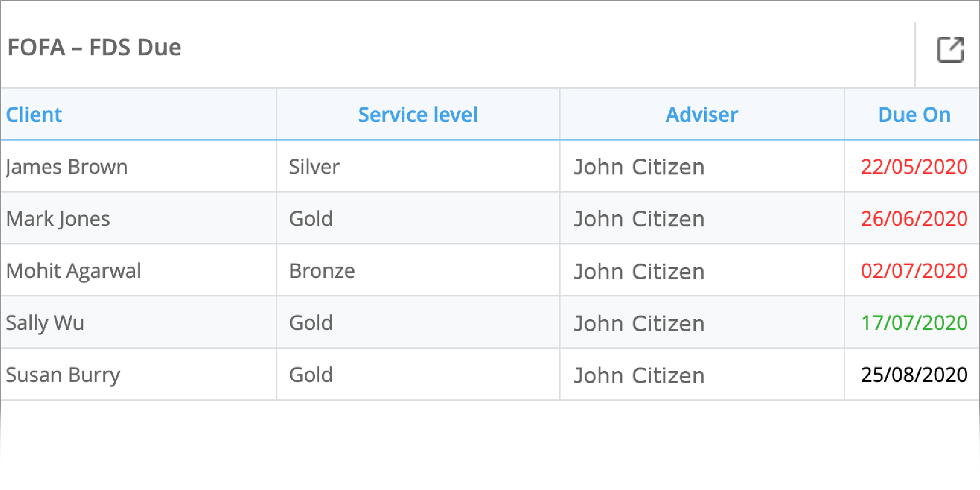Open FOFA widget in external view icon
This screenshot has height=490, width=980.
pos(951,49)
